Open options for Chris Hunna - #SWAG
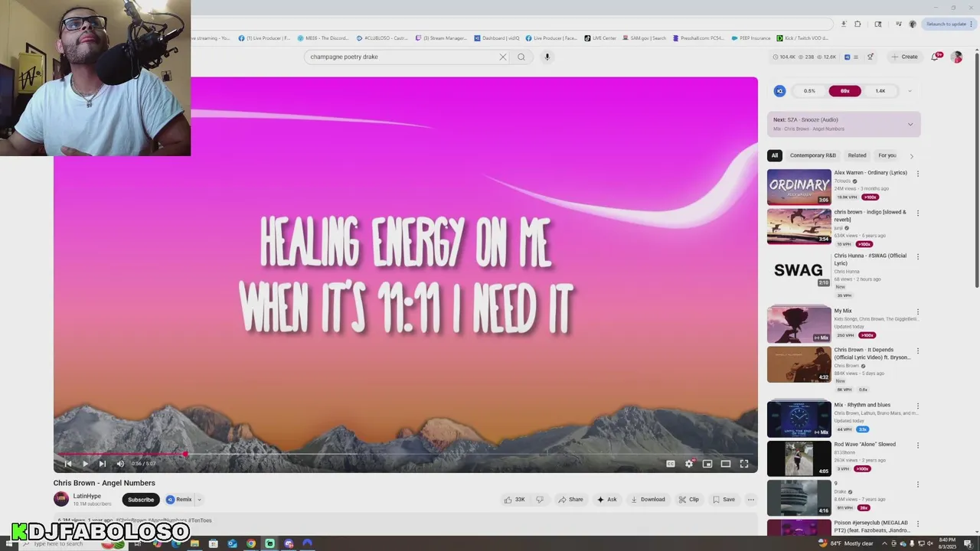 pyautogui.click(x=918, y=257)
